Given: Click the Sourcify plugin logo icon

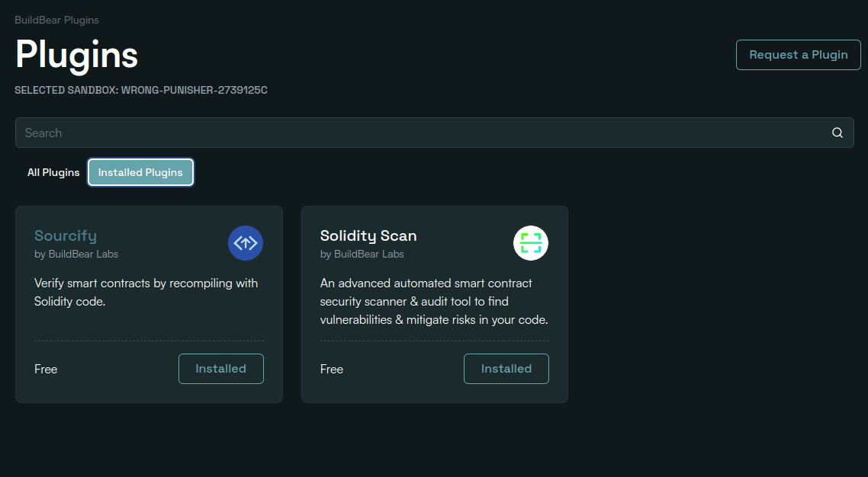Looking at the screenshot, I should [246, 242].
